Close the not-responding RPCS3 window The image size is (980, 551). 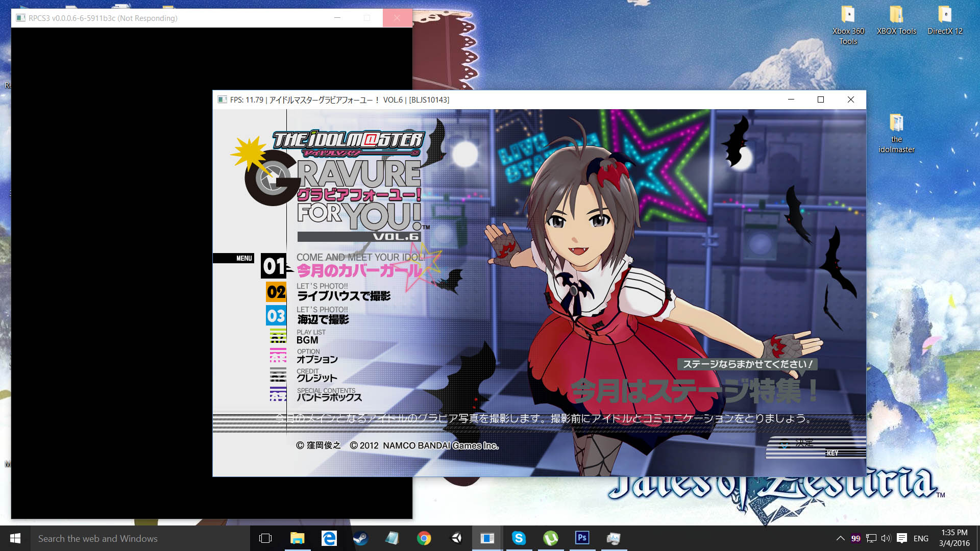point(397,18)
